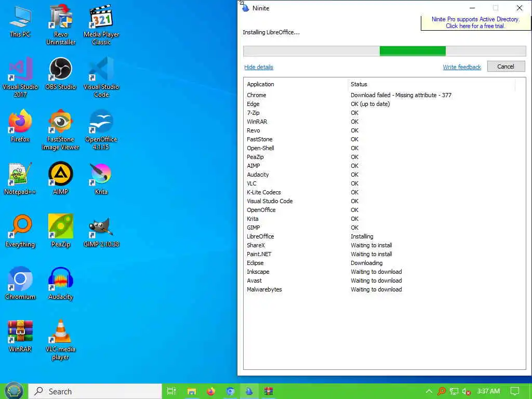Switch to Firefox on taskbar

coord(211,391)
